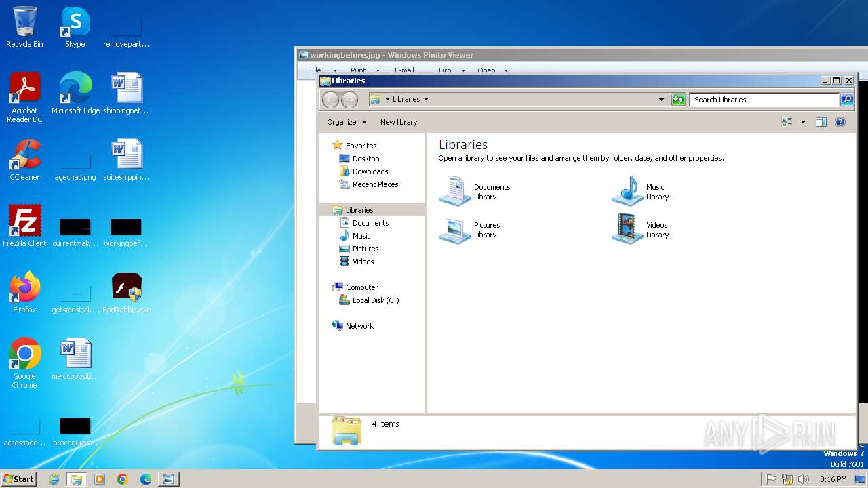Click the search magnifier button
This screenshot has height=488, width=868.
coord(847,100)
